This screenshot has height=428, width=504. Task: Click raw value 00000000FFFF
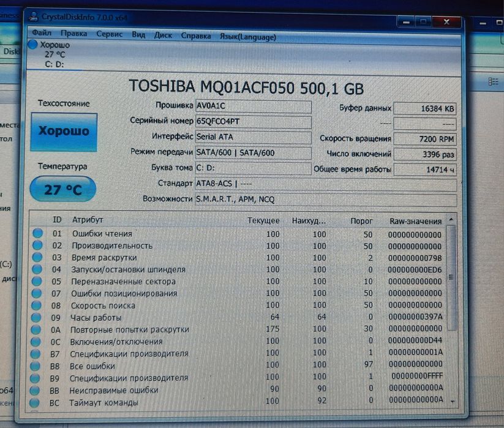click(x=417, y=375)
